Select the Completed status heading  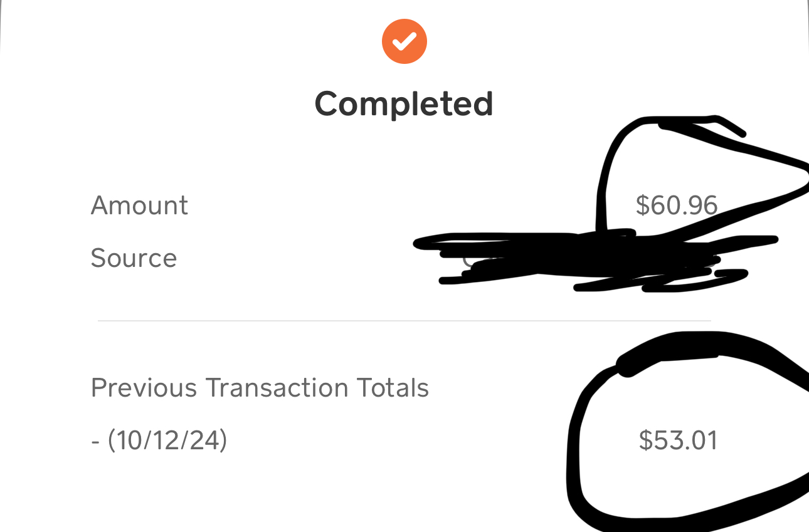tap(404, 104)
